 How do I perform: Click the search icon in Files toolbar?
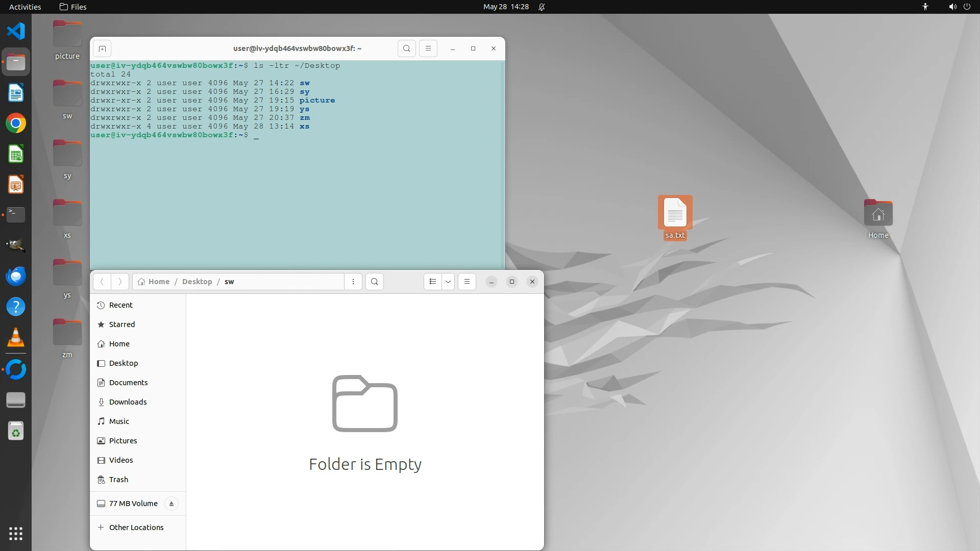point(375,282)
